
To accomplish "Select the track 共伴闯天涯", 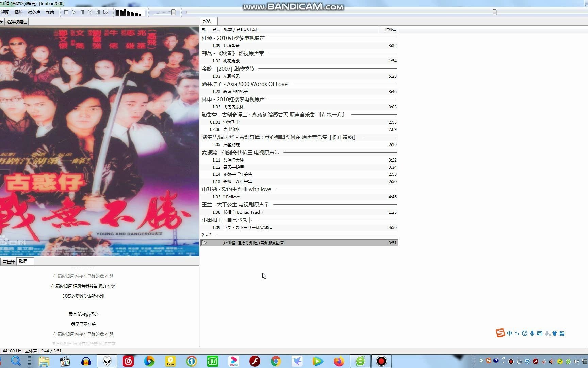I will tap(299, 160).
